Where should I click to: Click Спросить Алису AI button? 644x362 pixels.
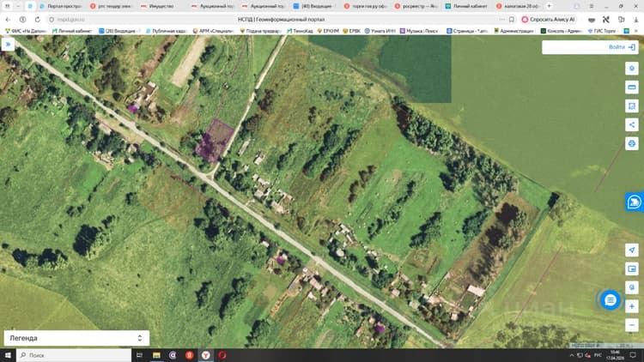pyautogui.click(x=549, y=19)
